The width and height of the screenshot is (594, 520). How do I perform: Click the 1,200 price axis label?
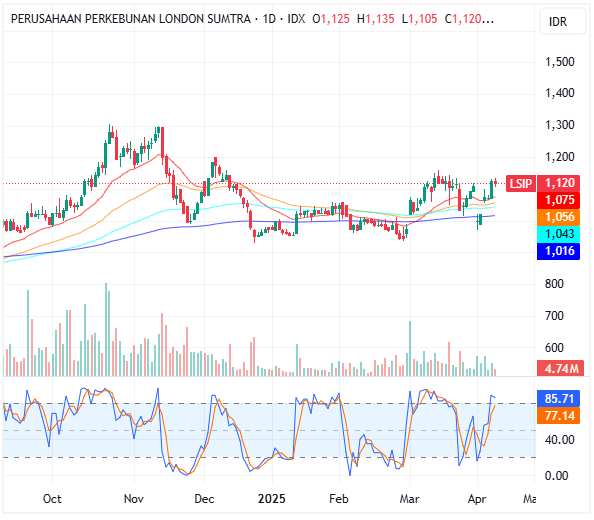560,156
